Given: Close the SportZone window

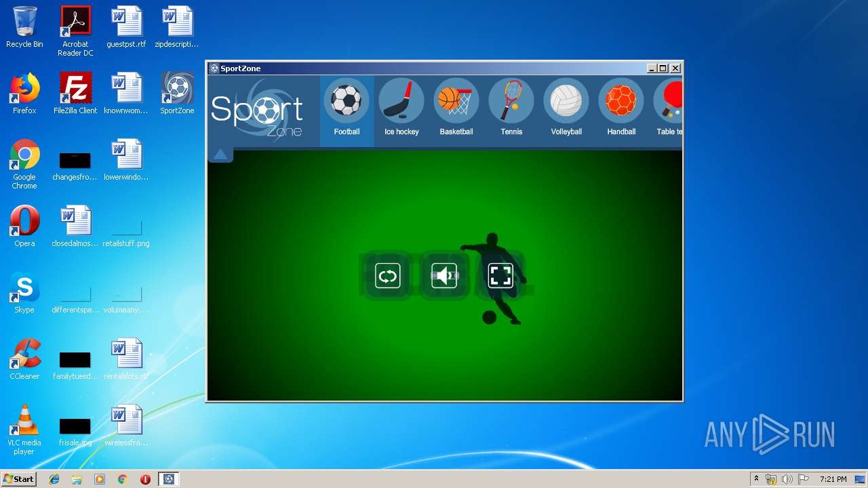Looking at the screenshot, I should tap(675, 68).
